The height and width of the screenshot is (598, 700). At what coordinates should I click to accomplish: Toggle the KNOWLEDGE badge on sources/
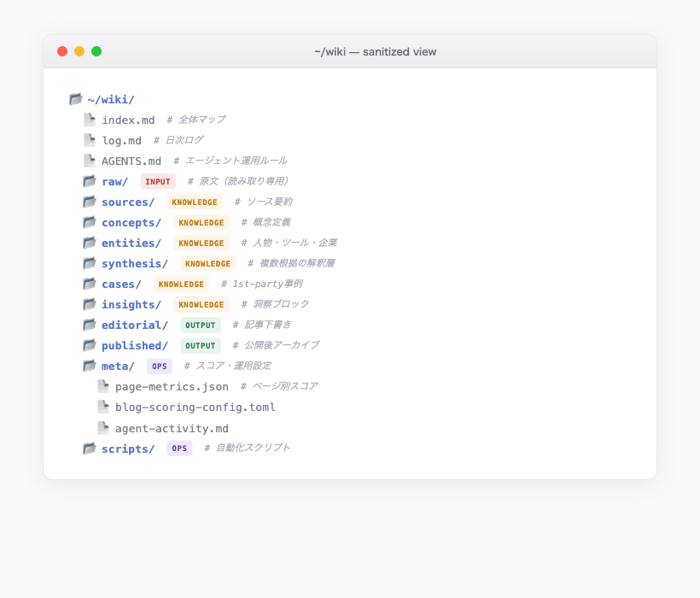[195, 202]
